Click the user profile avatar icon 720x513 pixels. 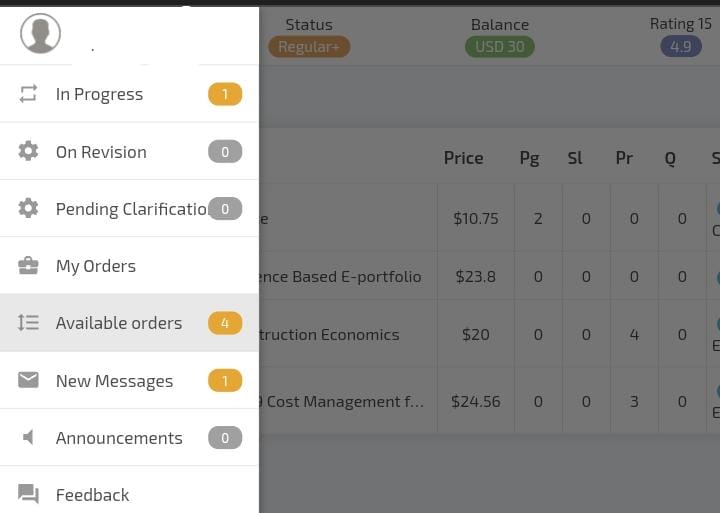(x=40, y=33)
